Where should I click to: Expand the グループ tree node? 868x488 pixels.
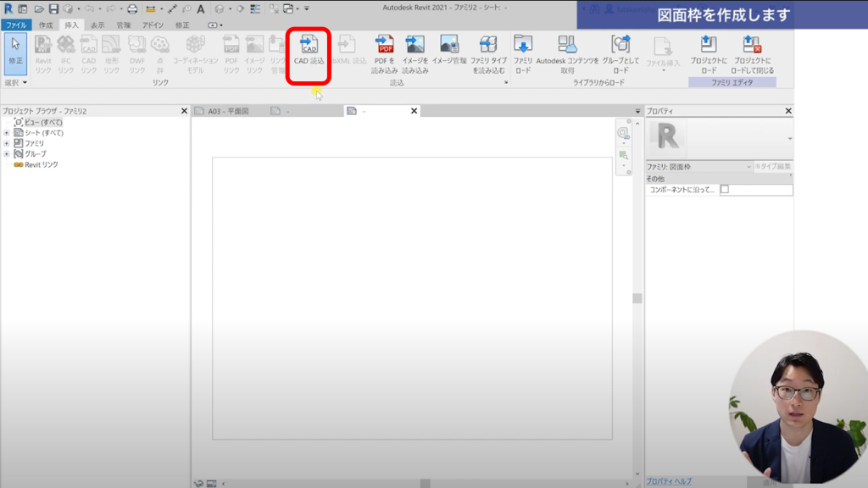click(x=7, y=154)
